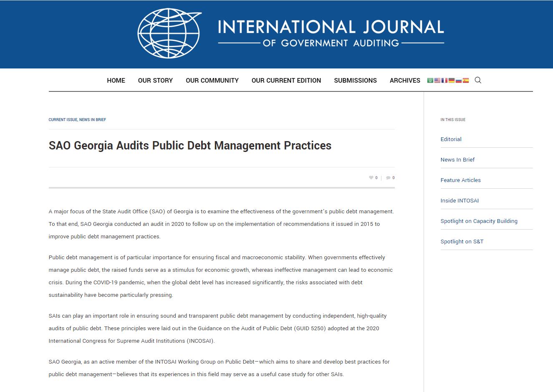Switch to Russian via the Russian flag
This screenshot has height=392, width=553.
pos(458,81)
